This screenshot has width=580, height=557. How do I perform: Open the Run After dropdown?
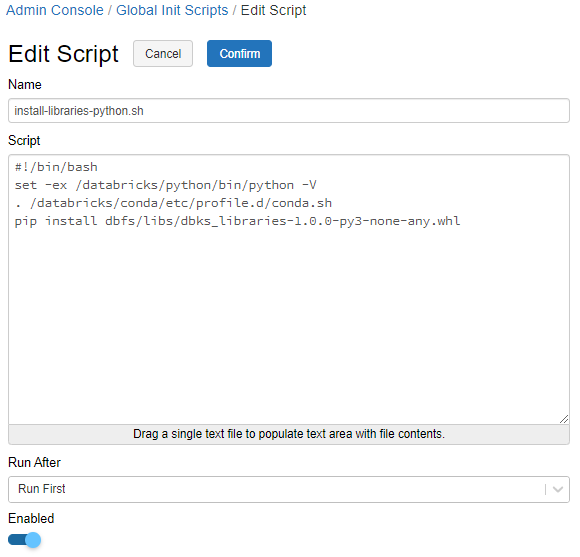289,489
